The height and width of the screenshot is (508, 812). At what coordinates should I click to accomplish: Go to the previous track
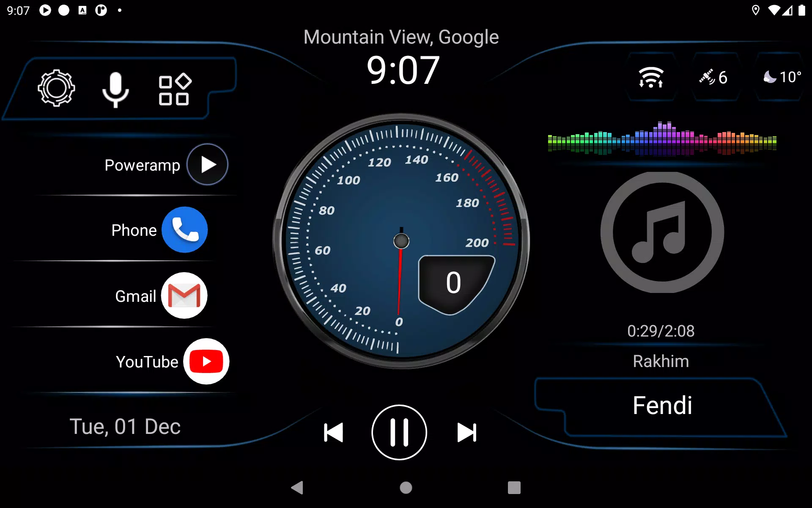331,433
